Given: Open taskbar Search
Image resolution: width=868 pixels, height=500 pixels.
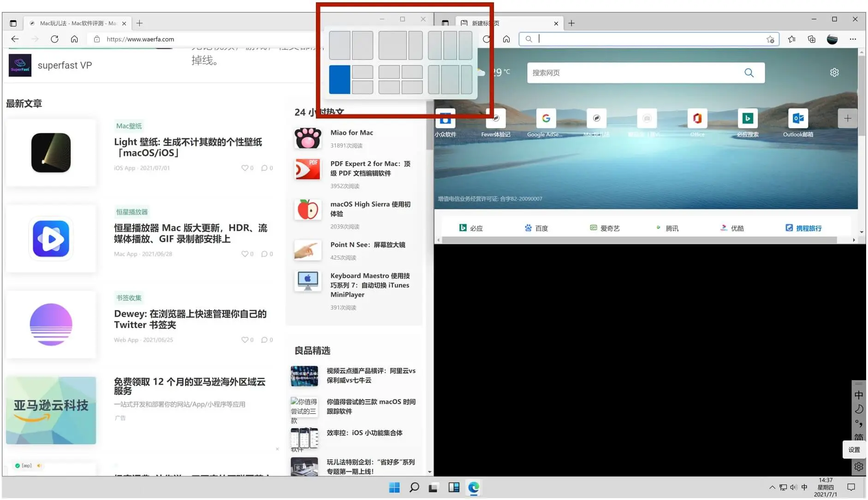Looking at the screenshot, I should [x=414, y=488].
